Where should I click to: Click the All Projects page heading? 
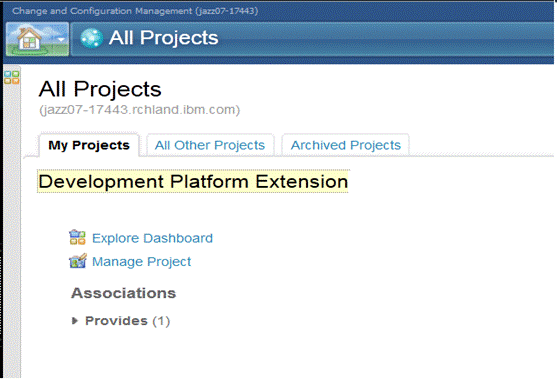pyautogui.click(x=100, y=88)
